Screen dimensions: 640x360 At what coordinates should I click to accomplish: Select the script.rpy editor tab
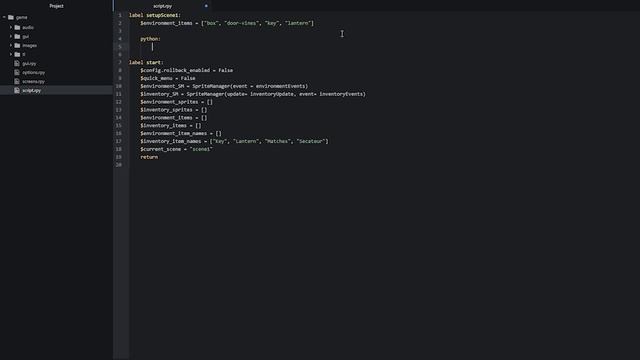(162, 6)
